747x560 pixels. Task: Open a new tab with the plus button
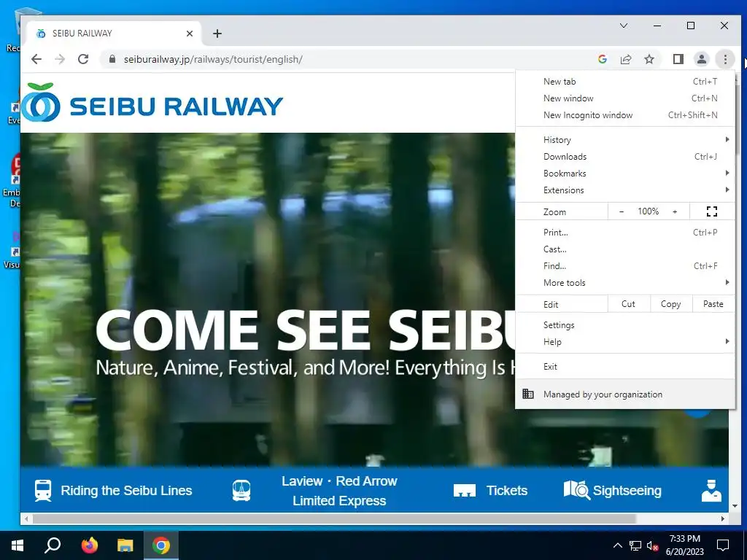[217, 34]
